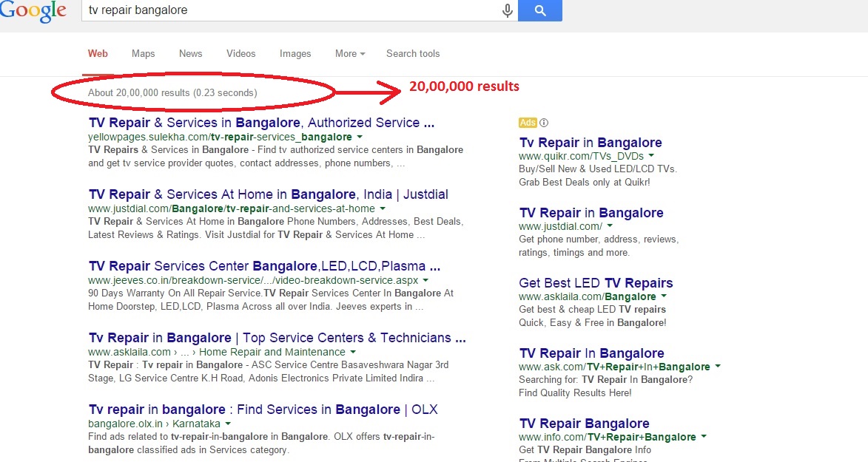The image size is (868, 462).
Task: Open Quikr ad titled Tv Repair in Bangalore
Action: [591, 143]
